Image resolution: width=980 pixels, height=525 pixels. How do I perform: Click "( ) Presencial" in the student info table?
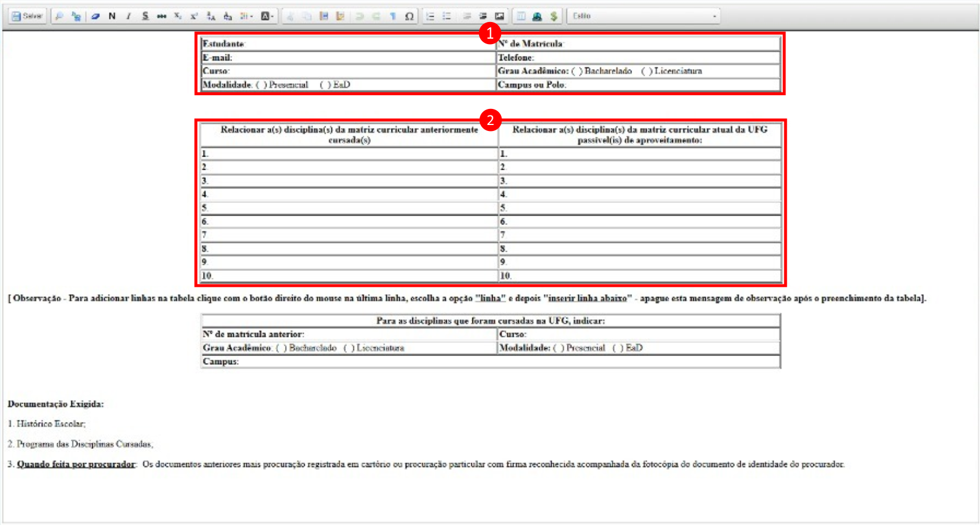click(282, 85)
